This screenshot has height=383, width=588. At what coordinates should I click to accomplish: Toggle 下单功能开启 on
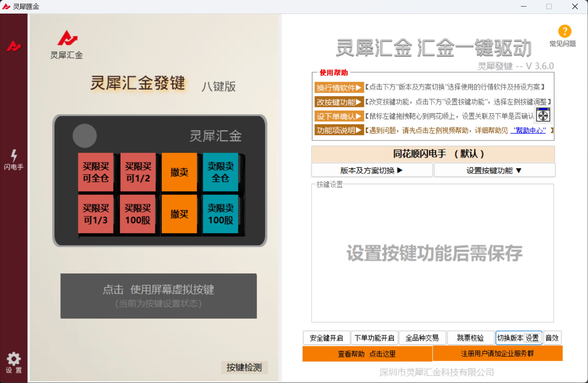374,338
